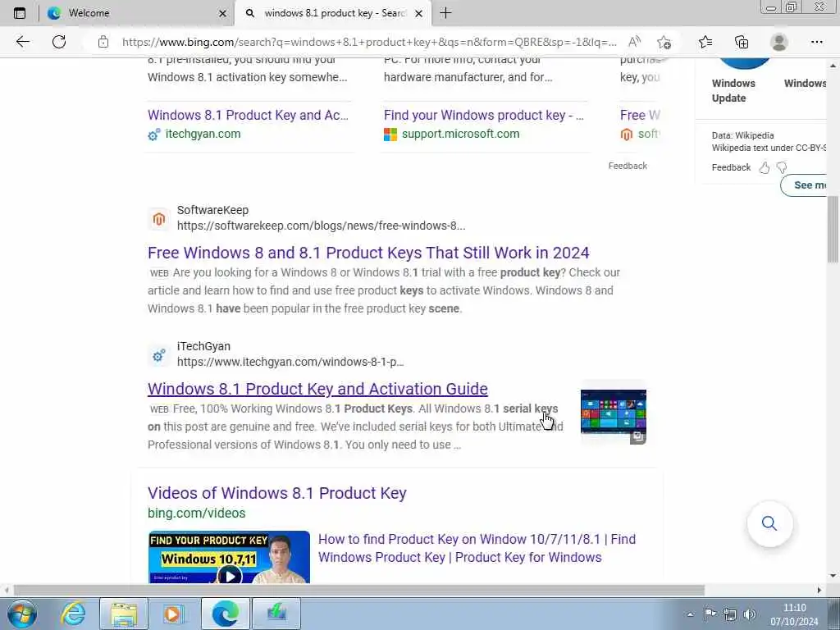Viewport: 840px width, 630px height.
Task: Open the Collections icon
Action: (742, 42)
